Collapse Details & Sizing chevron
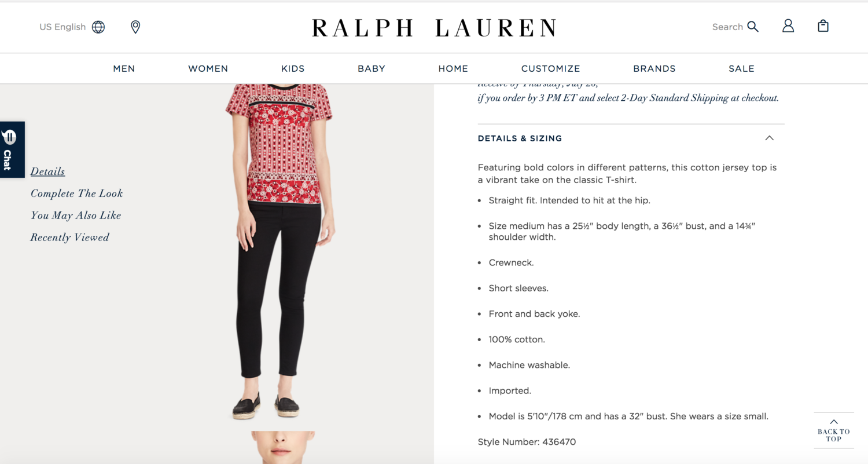This screenshot has height=464, width=868. pyautogui.click(x=769, y=138)
